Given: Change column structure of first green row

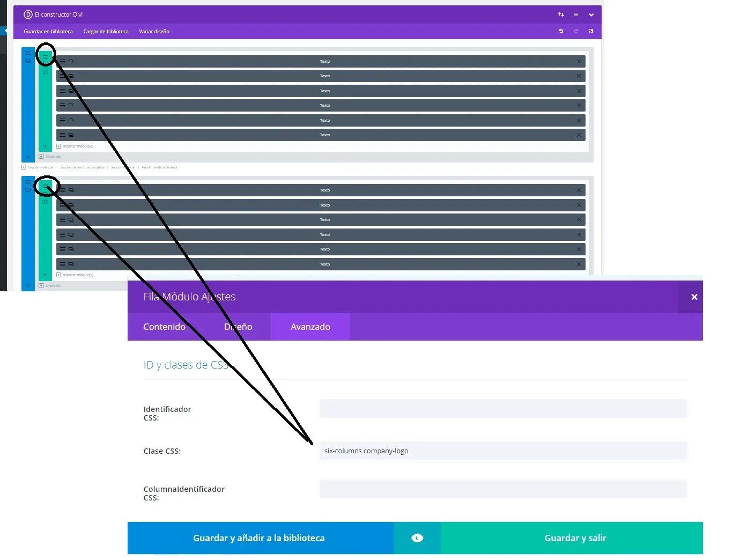Looking at the screenshot, I should coord(46,72).
